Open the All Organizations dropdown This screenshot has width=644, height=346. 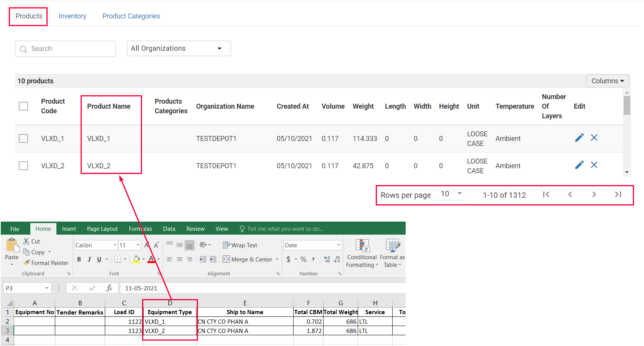179,48
